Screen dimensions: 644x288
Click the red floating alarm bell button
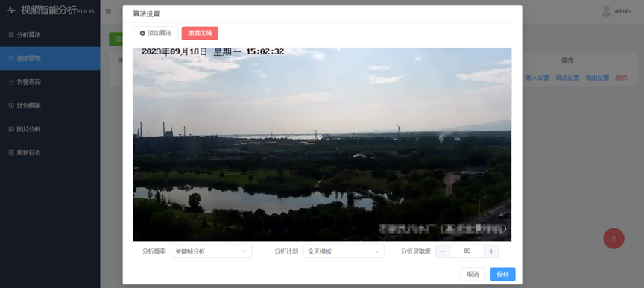(x=613, y=238)
